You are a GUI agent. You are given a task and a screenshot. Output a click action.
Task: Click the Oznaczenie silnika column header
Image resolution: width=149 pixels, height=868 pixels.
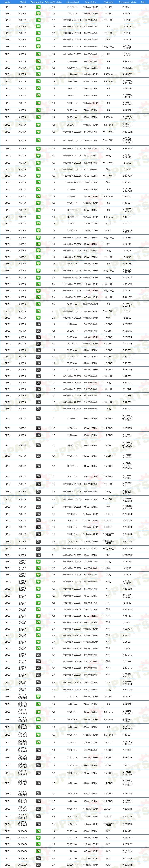[x=127, y=2]
